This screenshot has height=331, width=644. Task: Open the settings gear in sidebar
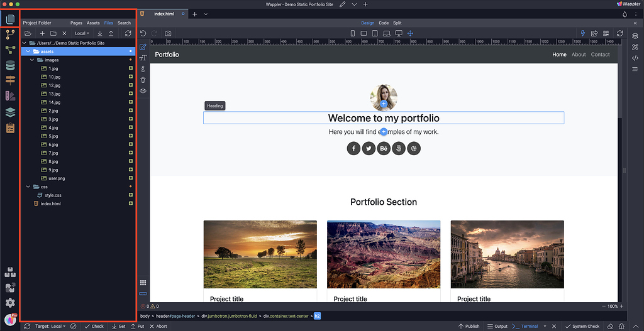(x=10, y=303)
